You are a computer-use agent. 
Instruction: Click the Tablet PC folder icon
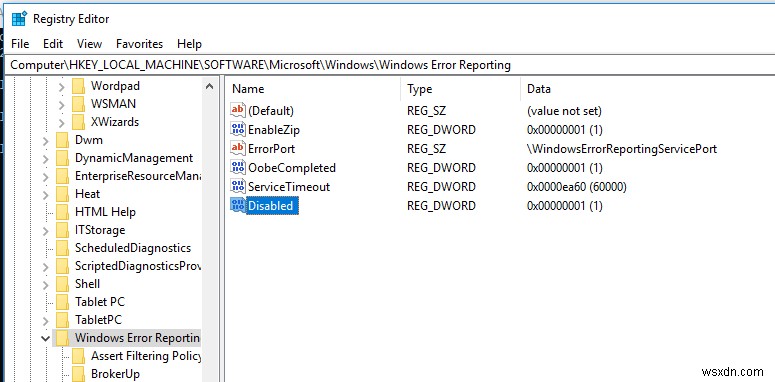pyautogui.click(x=63, y=301)
